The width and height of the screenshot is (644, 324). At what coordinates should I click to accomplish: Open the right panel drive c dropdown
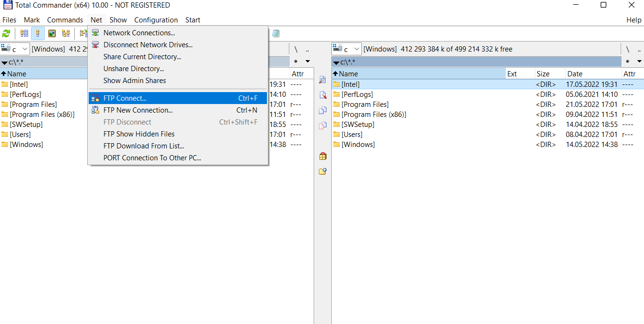347,49
